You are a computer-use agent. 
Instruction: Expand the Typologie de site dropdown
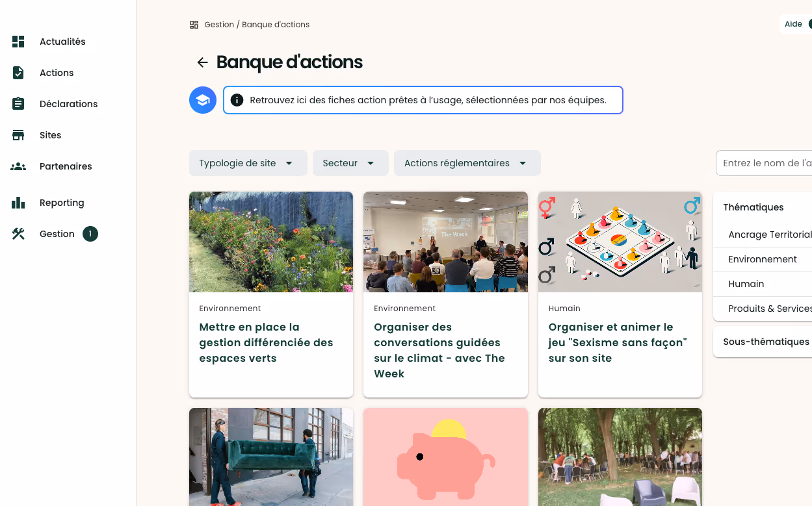pyautogui.click(x=248, y=163)
